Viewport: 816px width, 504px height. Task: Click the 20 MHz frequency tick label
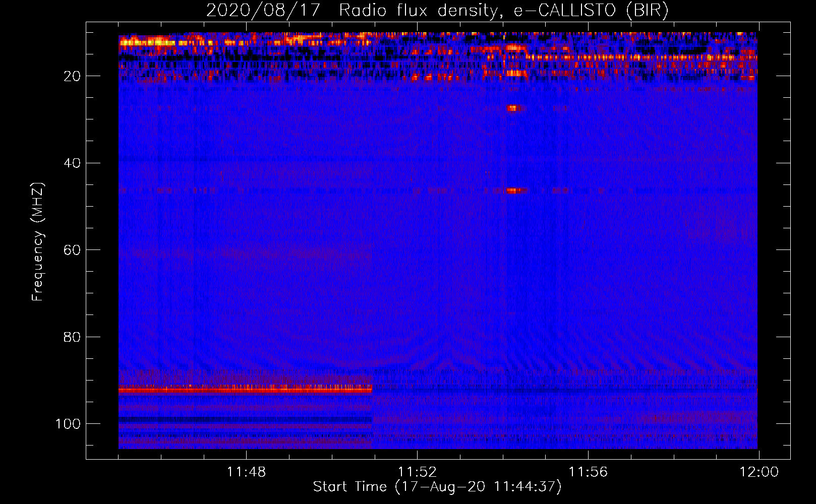(73, 76)
